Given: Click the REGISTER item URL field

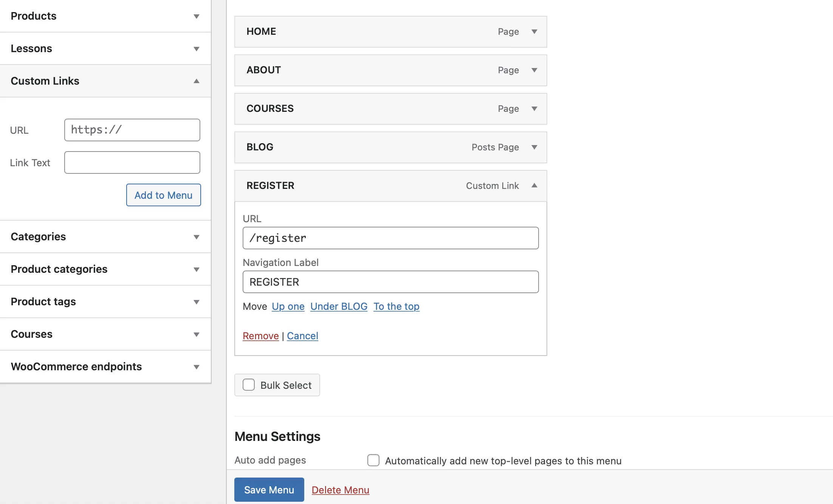Looking at the screenshot, I should [x=391, y=238].
